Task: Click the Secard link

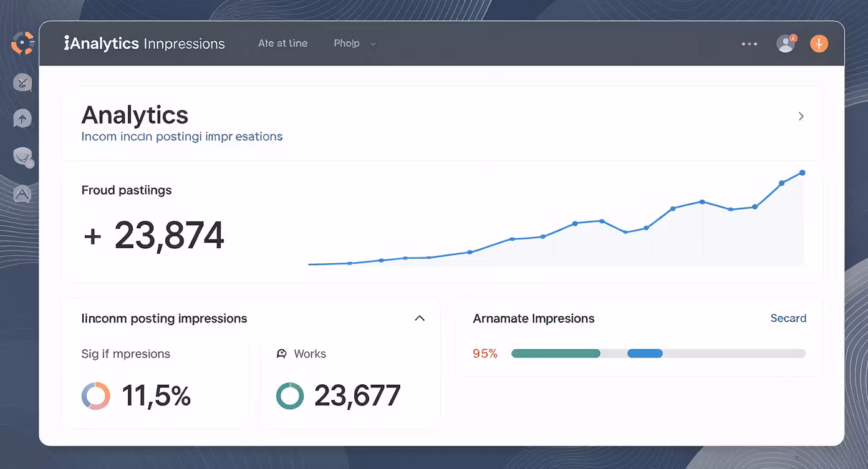Action: click(788, 318)
